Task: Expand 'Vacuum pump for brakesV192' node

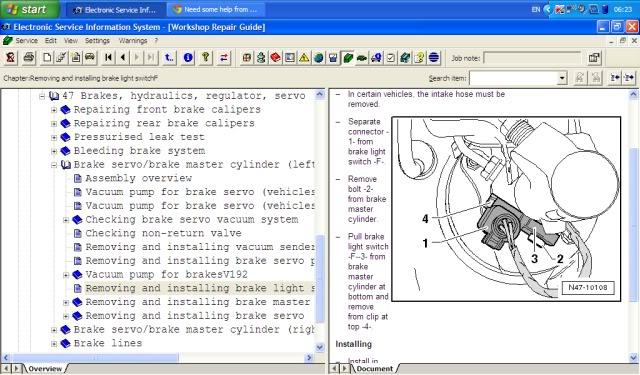Action: pyautogui.click(x=66, y=275)
